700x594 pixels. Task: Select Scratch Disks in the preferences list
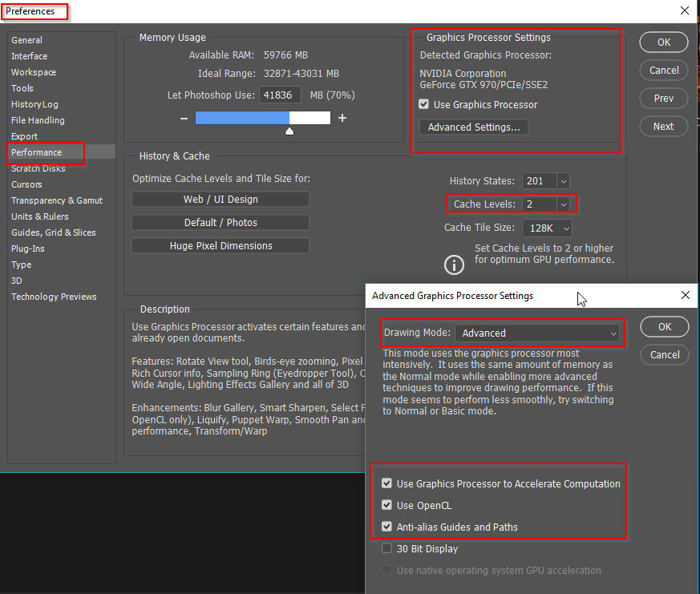tap(39, 168)
